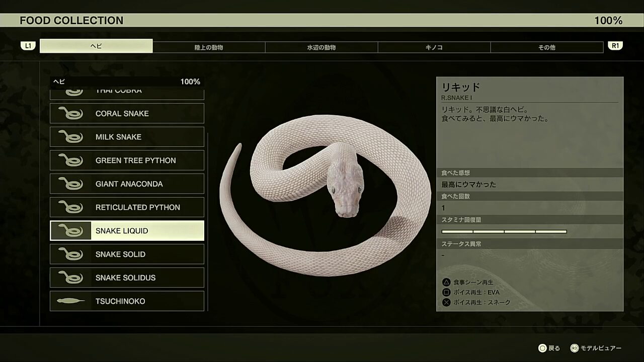The height and width of the screenshot is (362, 644).
Task: Click the circle button icon for 戻る
Action: [542, 348]
